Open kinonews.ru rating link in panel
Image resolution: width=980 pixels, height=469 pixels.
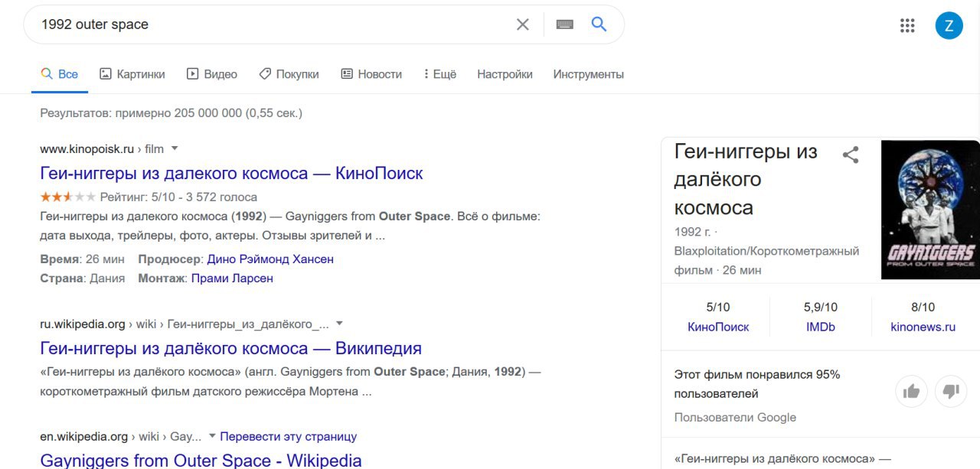tap(923, 327)
